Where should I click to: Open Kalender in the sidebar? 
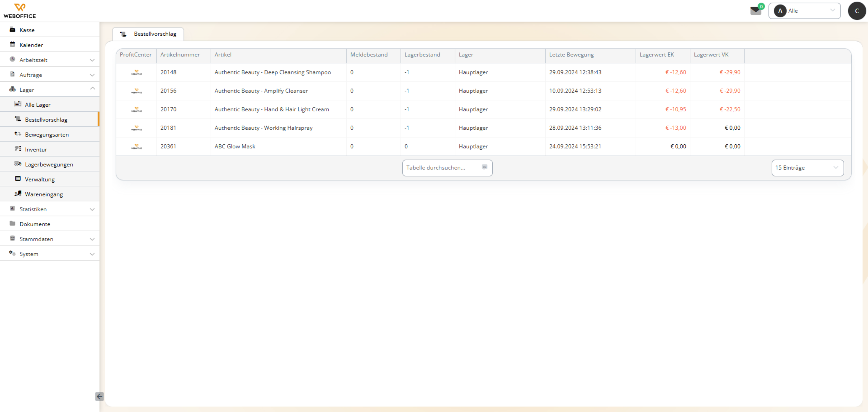coord(50,45)
